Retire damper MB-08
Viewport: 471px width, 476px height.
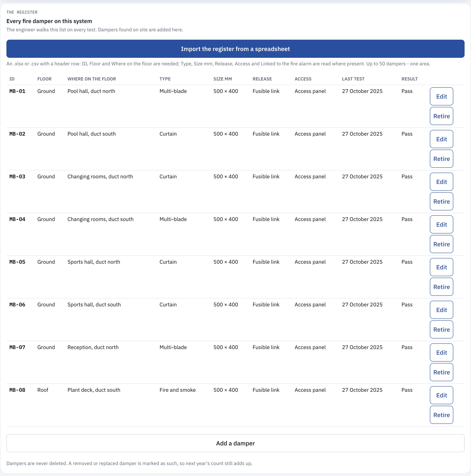pyautogui.click(x=442, y=415)
